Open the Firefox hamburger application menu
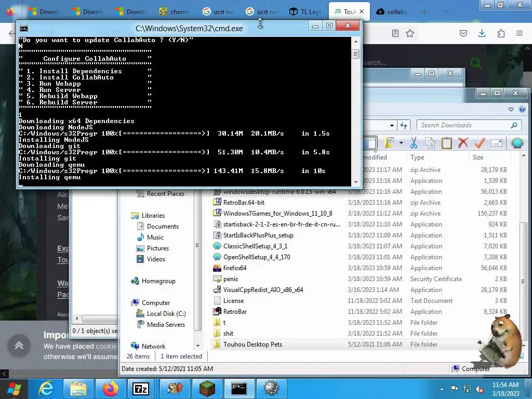Screen dimensions: 532x399 pos(520,33)
